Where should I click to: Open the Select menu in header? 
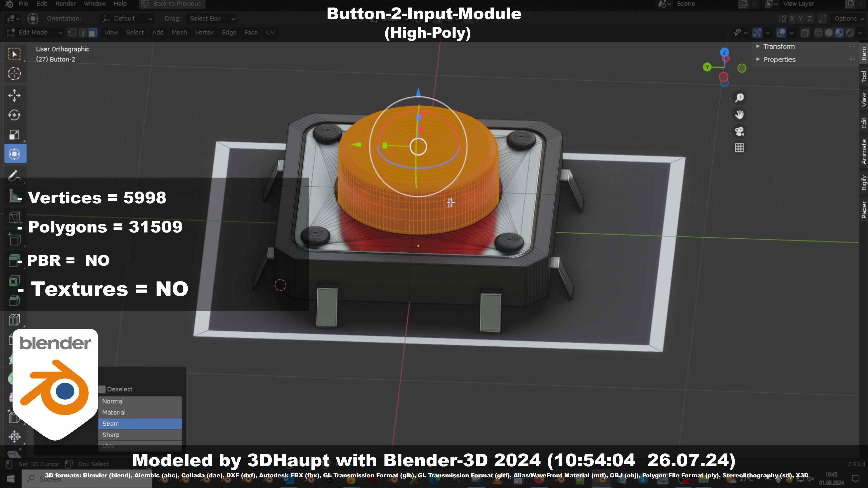(135, 33)
